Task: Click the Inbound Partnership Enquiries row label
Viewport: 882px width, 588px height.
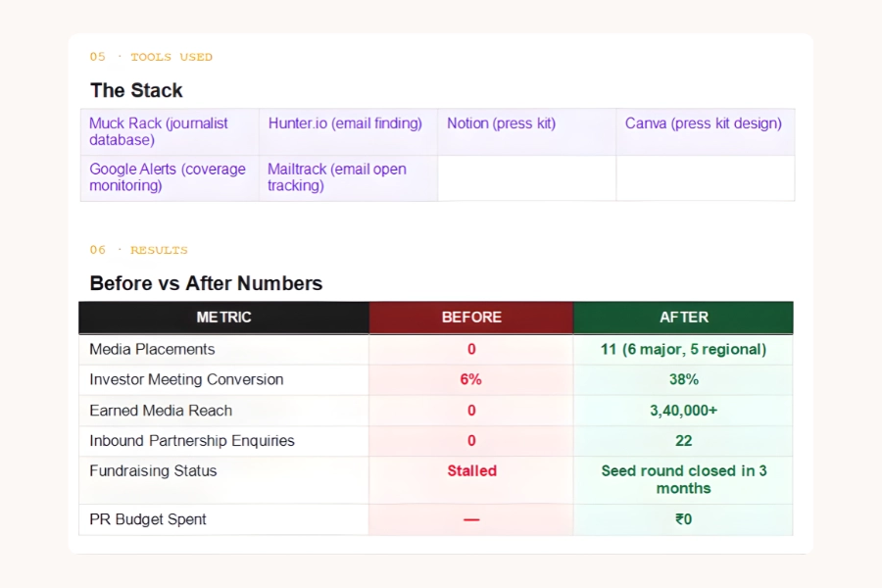Action: [191, 441]
